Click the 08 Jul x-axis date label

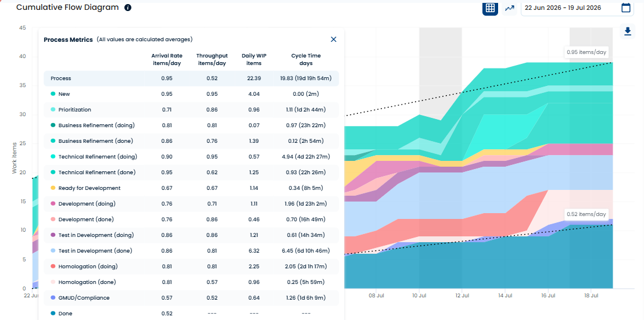coord(376,296)
